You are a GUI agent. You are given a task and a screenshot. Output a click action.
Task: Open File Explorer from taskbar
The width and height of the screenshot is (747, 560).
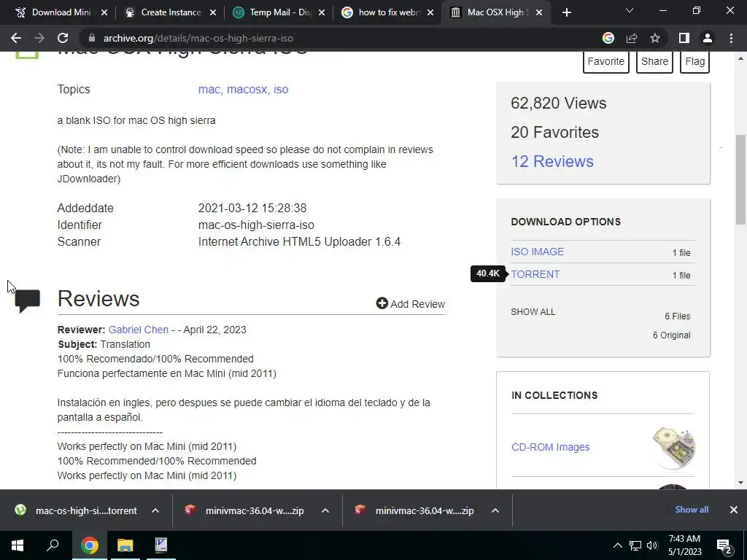pyautogui.click(x=125, y=545)
